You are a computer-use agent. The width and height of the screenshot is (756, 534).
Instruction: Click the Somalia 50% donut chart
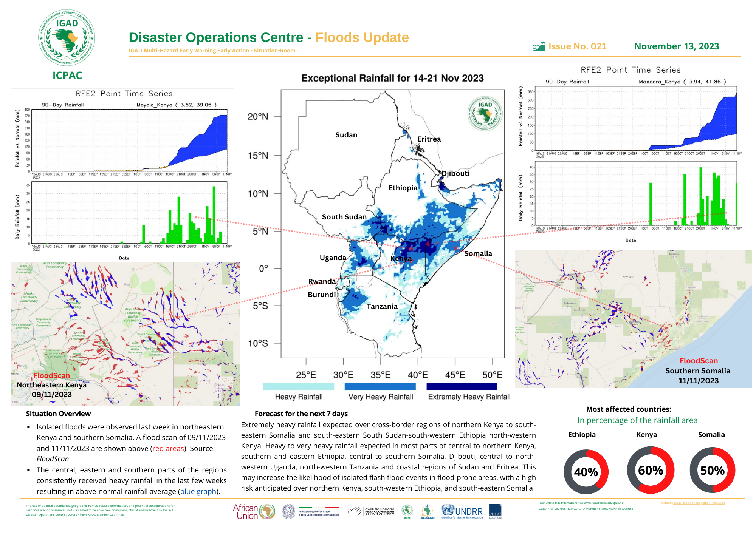coord(712,470)
